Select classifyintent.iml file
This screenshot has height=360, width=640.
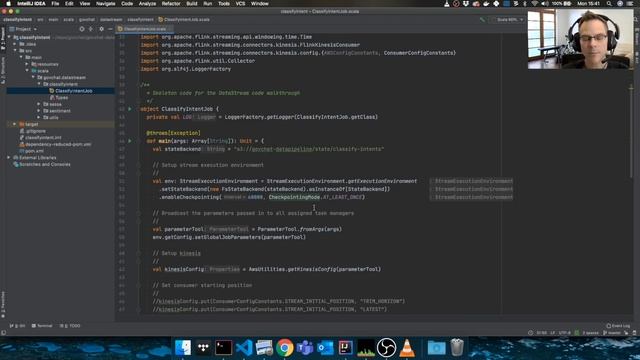click(40, 138)
